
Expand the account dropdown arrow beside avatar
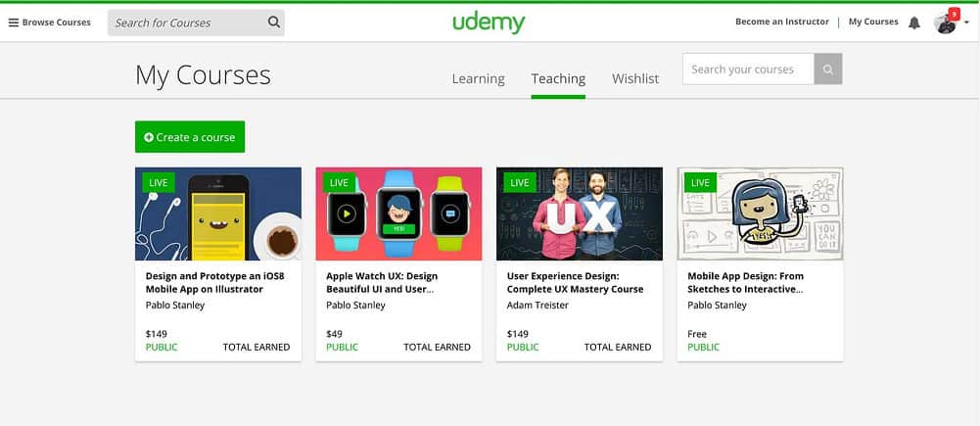[x=967, y=23]
